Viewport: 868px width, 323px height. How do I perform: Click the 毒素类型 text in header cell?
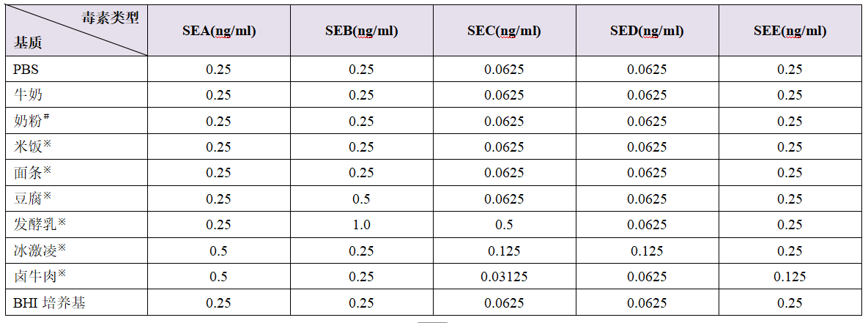click(110, 19)
